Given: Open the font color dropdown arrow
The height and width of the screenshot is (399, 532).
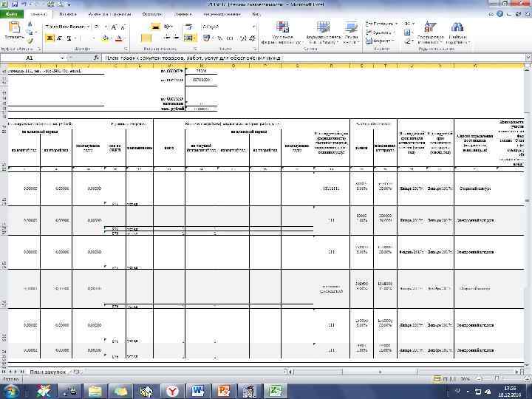Looking at the screenshot, I should pos(124,38).
